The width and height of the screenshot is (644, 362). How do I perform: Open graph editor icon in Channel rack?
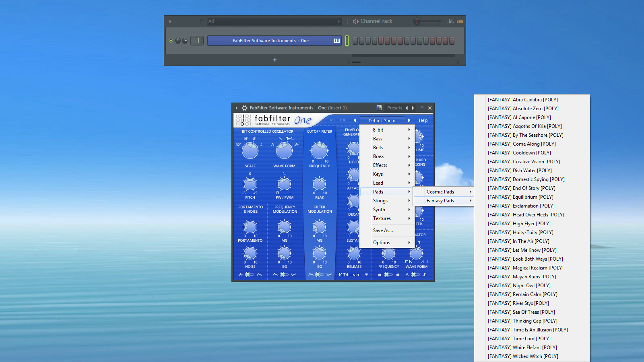click(450, 21)
